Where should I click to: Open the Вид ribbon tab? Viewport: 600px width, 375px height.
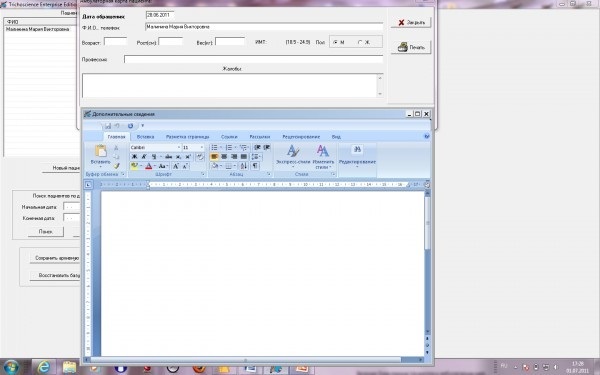tap(336, 137)
